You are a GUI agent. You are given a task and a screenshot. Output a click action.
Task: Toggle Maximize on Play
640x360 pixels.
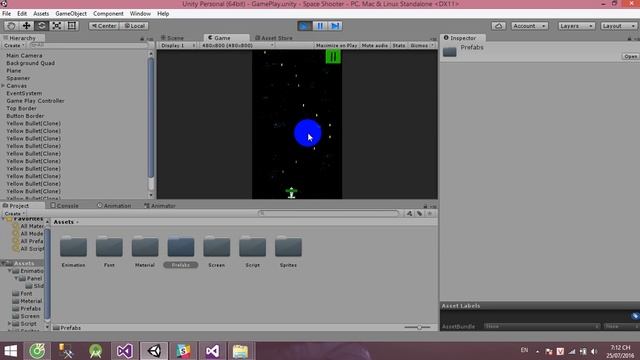336,45
